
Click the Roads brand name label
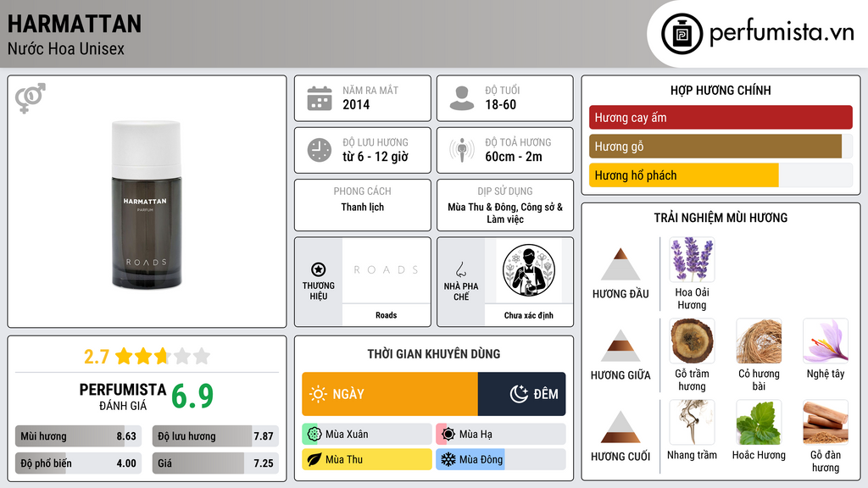pyautogui.click(x=386, y=315)
